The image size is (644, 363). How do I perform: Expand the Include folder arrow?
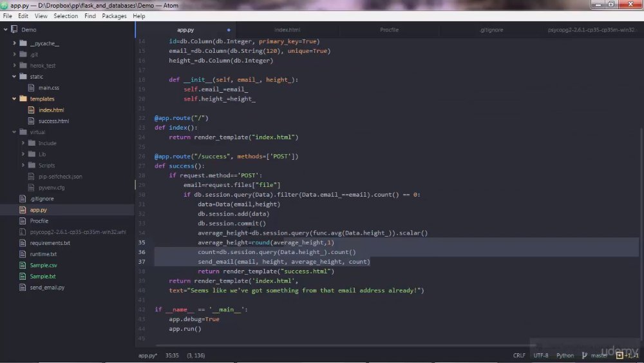point(23,143)
